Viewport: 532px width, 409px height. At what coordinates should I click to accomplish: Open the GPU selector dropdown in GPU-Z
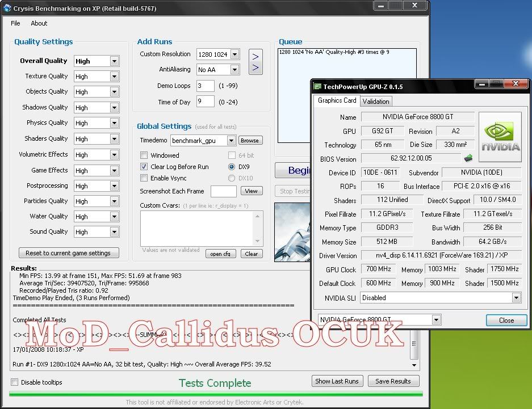pyautogui.click(x=436, y=319)
